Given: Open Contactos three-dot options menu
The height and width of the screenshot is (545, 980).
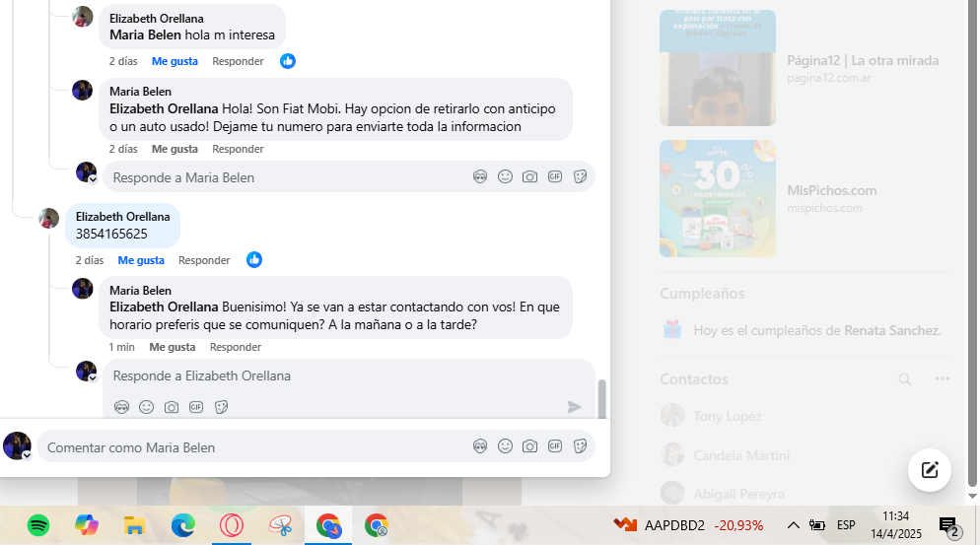Looking at the screenshot, I should point(943,378).
